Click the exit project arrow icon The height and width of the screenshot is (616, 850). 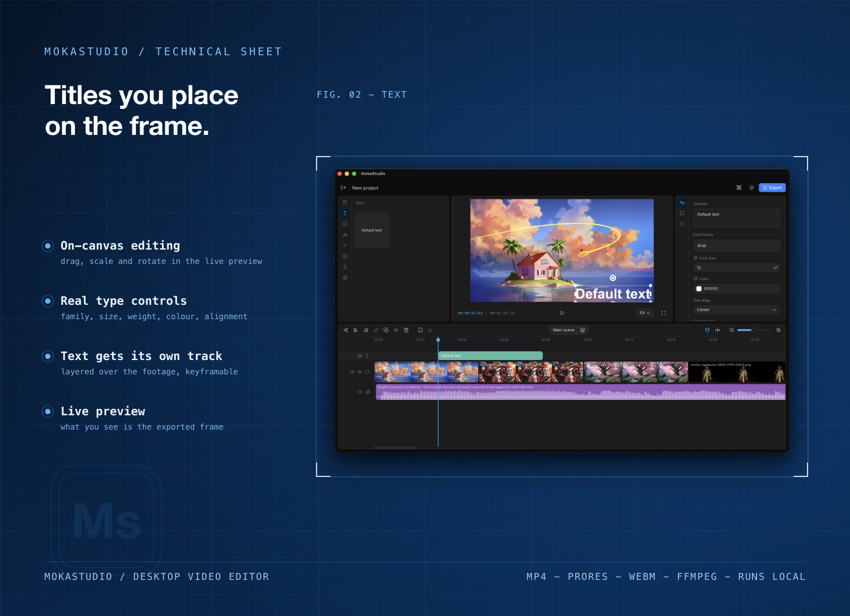pyautogui.click(x=343, y=187)
